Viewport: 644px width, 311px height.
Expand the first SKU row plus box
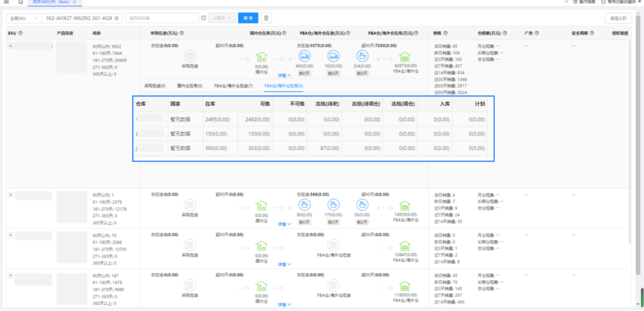pos(11,46)
